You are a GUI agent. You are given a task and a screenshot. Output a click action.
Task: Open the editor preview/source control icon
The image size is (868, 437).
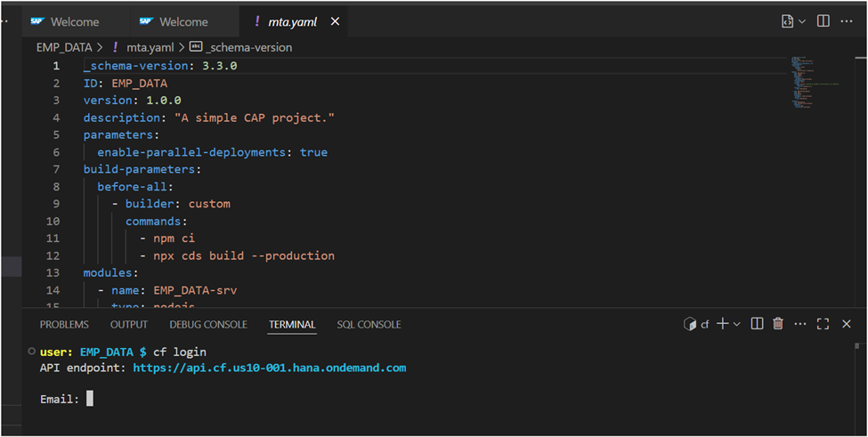(787, 21)
